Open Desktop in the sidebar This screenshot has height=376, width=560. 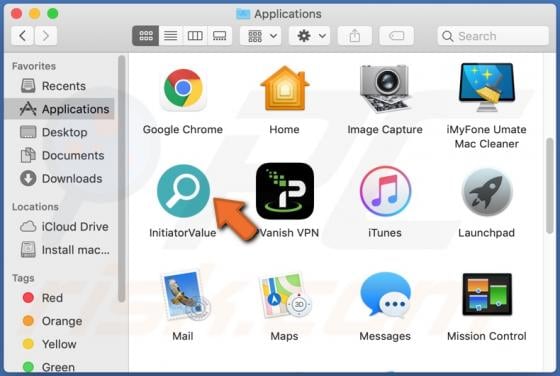click(x=60, y=132)
